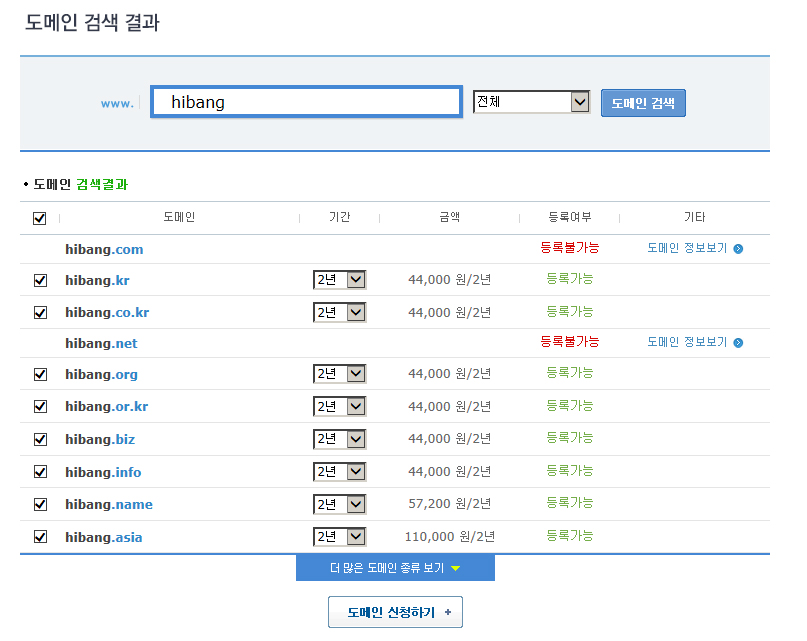Click the 도메인 검색 button

pos(643,103)
